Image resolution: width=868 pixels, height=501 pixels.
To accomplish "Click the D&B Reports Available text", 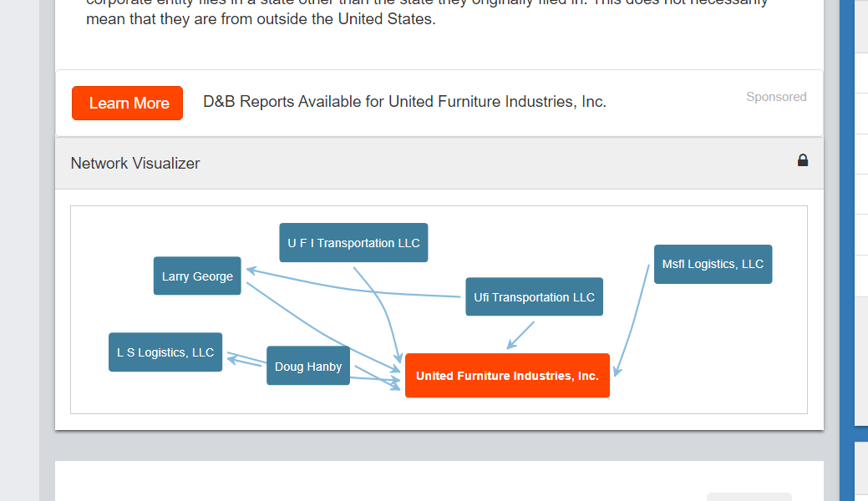I will (x=404, y=102).
